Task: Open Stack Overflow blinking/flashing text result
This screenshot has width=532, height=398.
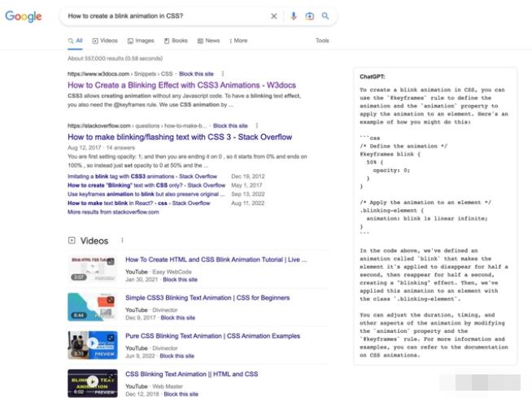Action: (x=180, y=138)
